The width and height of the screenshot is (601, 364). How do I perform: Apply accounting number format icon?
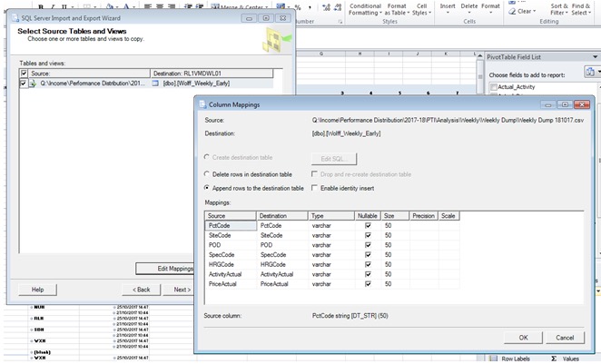pyautogui.click(x=281, y=7)
